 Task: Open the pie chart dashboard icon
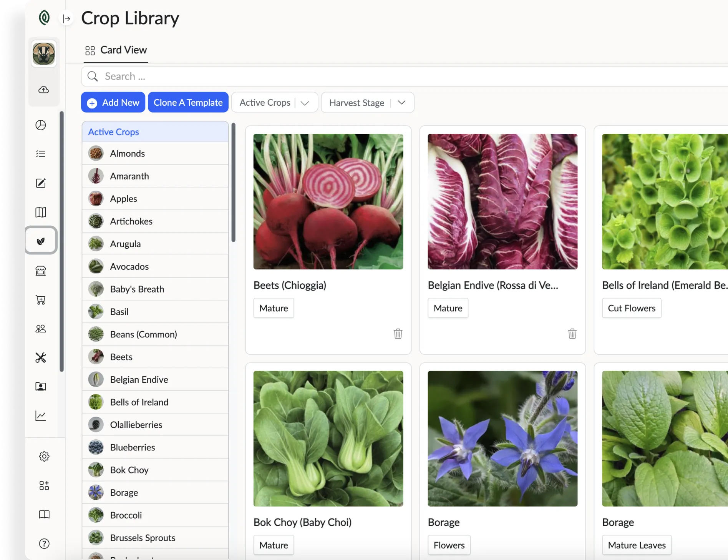pyautogui.click(x=41, y=125)
